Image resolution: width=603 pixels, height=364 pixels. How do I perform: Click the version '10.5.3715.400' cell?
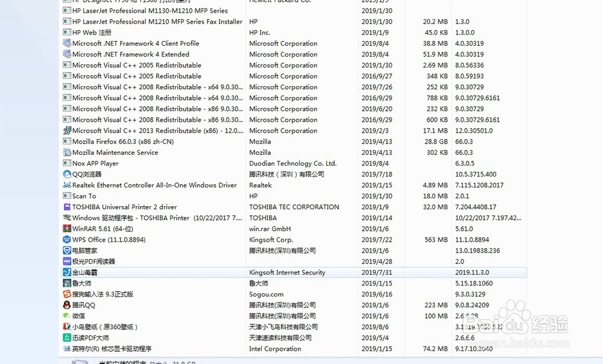pos(476,174)
